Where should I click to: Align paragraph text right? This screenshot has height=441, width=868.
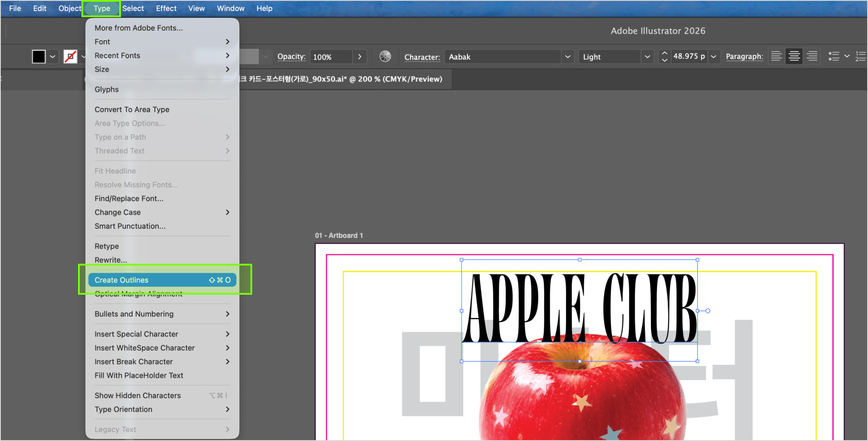812,56
